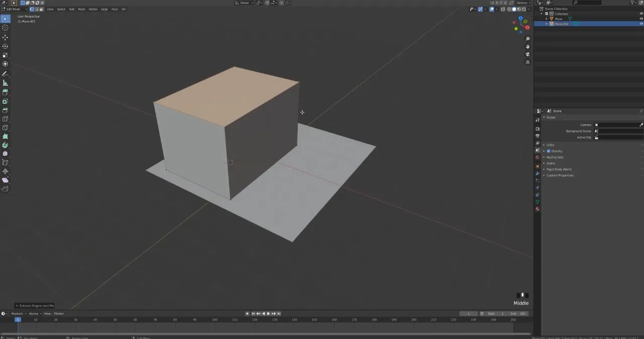Select the Knife tool

click(5, 128)
